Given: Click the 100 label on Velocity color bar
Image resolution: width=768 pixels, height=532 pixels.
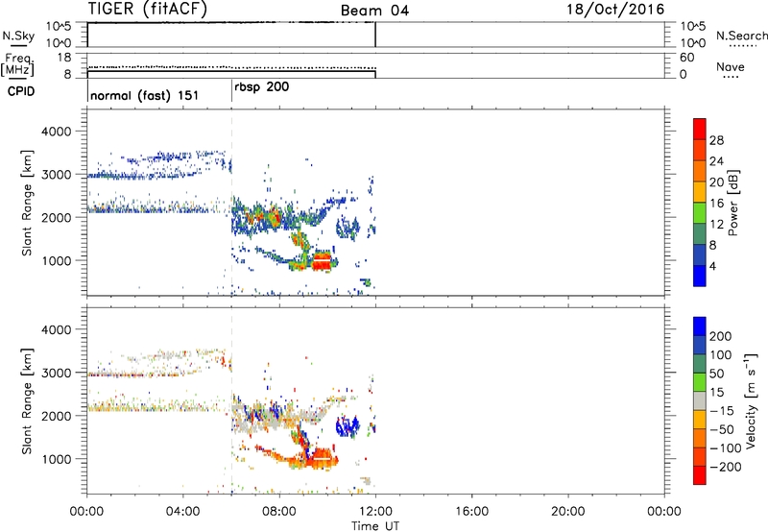Looking at the screenshot, I should [721, 355].
